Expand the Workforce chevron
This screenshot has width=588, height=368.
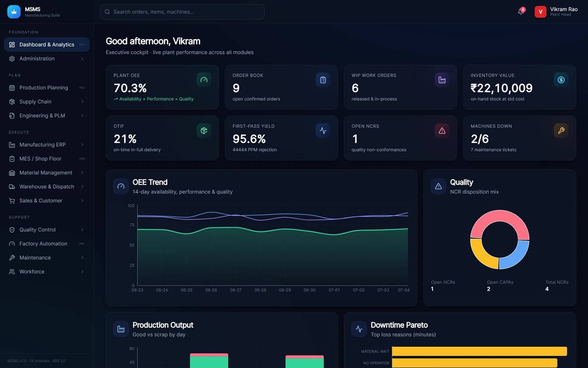click(82, 272)
